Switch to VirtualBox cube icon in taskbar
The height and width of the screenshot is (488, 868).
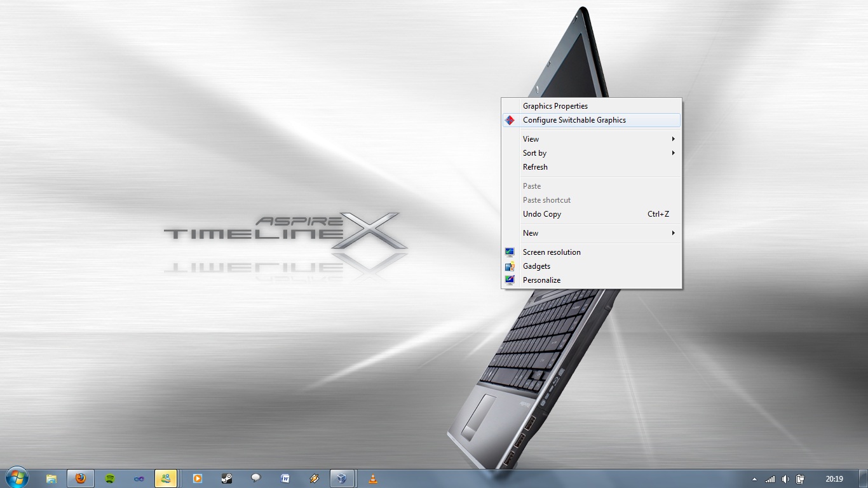coord(342,478)
